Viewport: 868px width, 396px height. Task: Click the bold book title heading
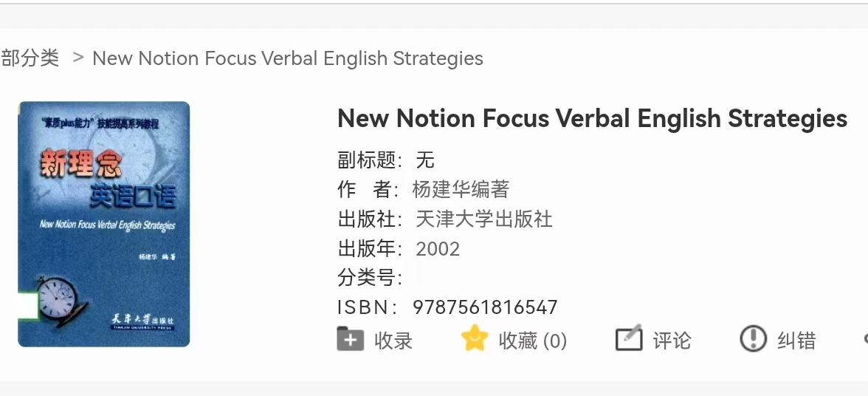592,118
